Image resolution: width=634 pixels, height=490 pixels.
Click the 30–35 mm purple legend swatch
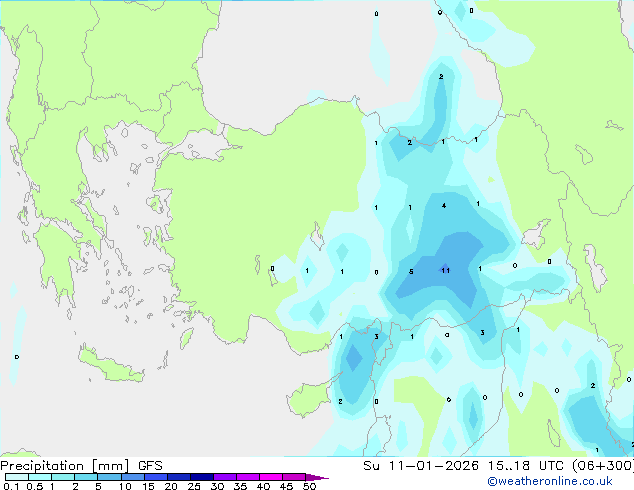tap(225, 477)
